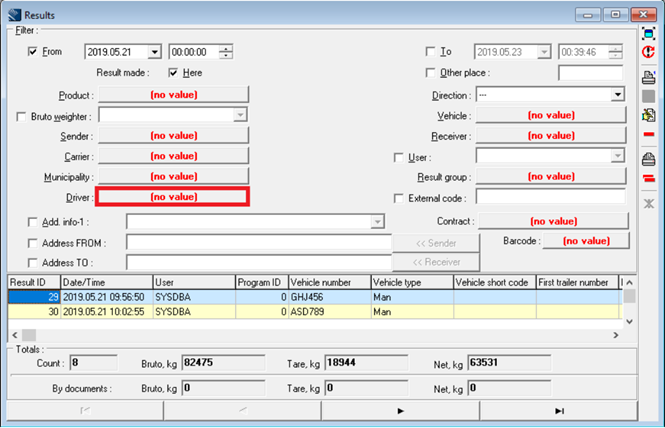The height and width of the screenshot is (428, 665).
Task: Go to previous record navigation button
Action: point(243,411)
